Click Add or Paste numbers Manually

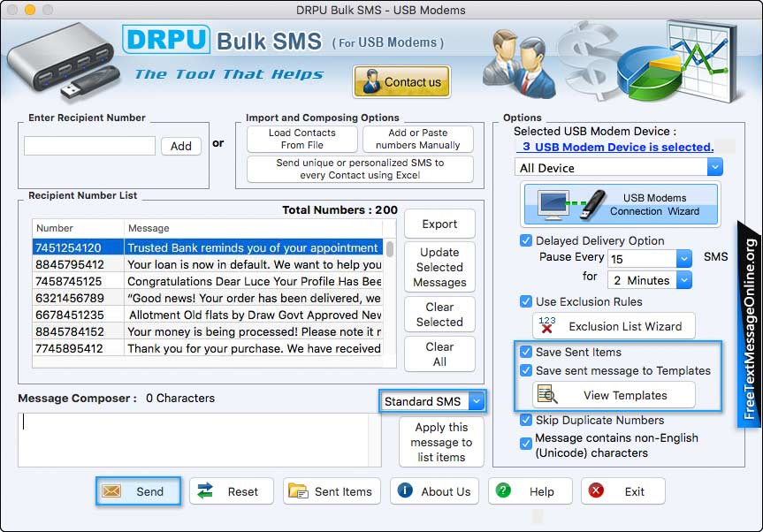point(418,139)
